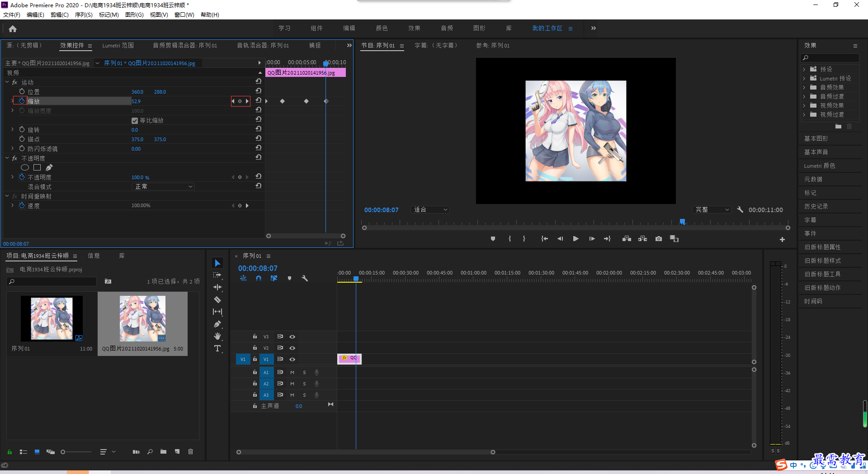Click the Home icon

point(13,28)
